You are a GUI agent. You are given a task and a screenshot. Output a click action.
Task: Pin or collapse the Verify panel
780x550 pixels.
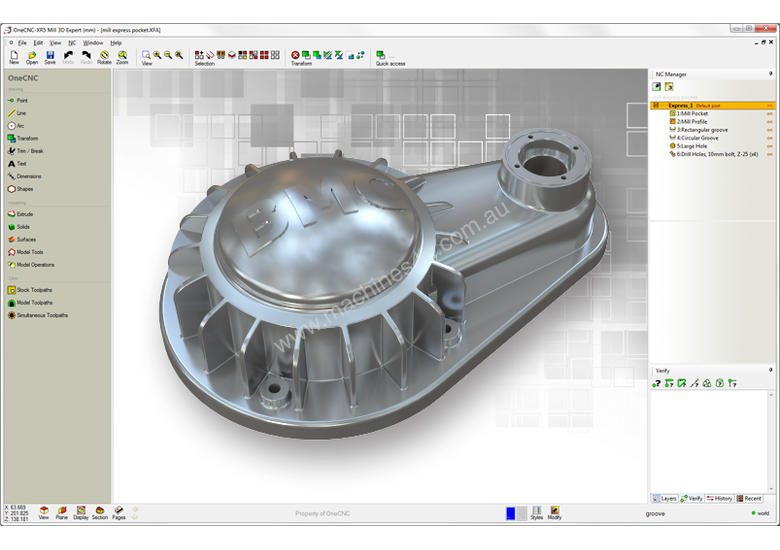point(770,371)
